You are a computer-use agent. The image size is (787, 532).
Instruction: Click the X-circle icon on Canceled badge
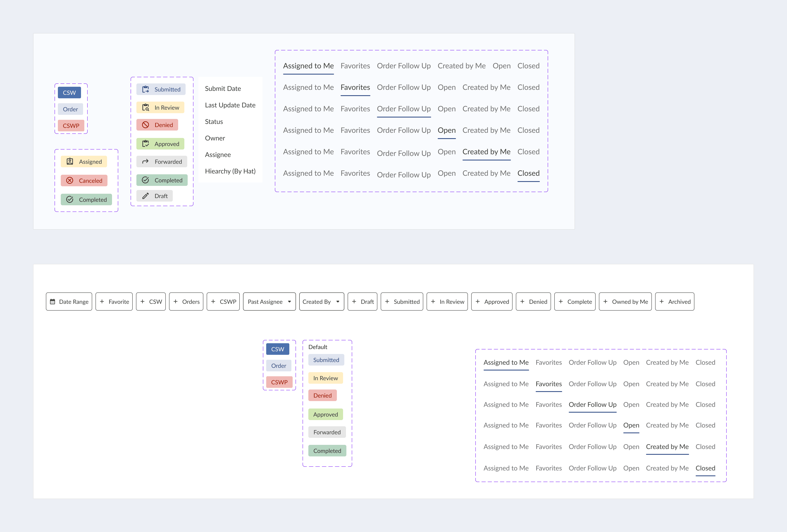click(x=70, y=181)
